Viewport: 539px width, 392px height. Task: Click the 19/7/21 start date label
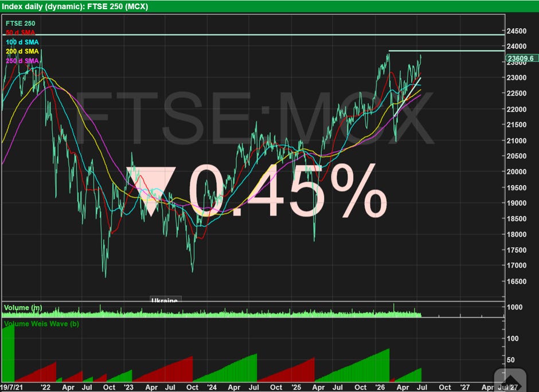(12, 387)
